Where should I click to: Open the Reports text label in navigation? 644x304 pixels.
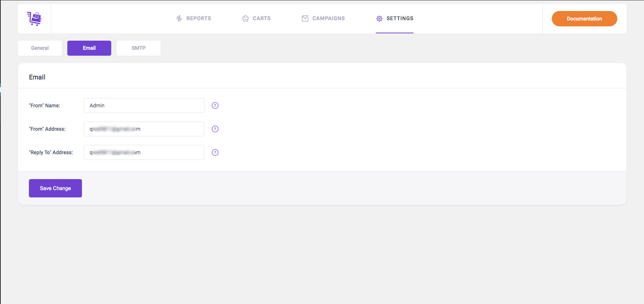(199, 18)
